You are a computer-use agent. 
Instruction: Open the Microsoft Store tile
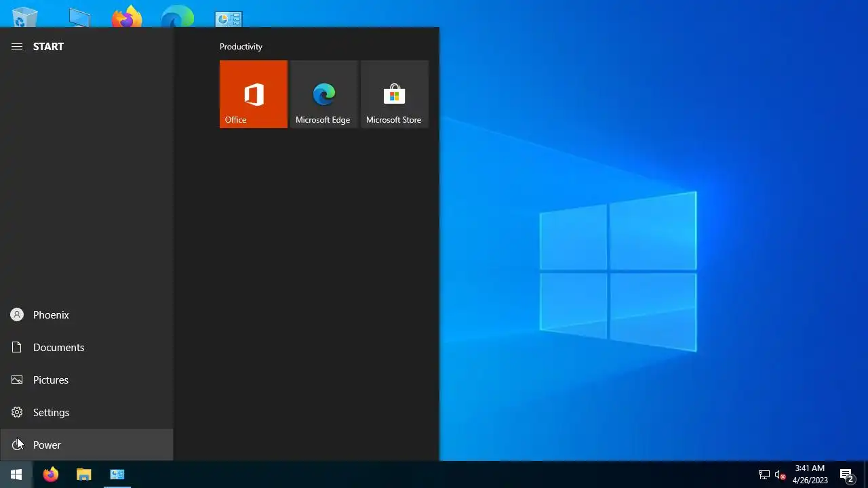point(395,94)
